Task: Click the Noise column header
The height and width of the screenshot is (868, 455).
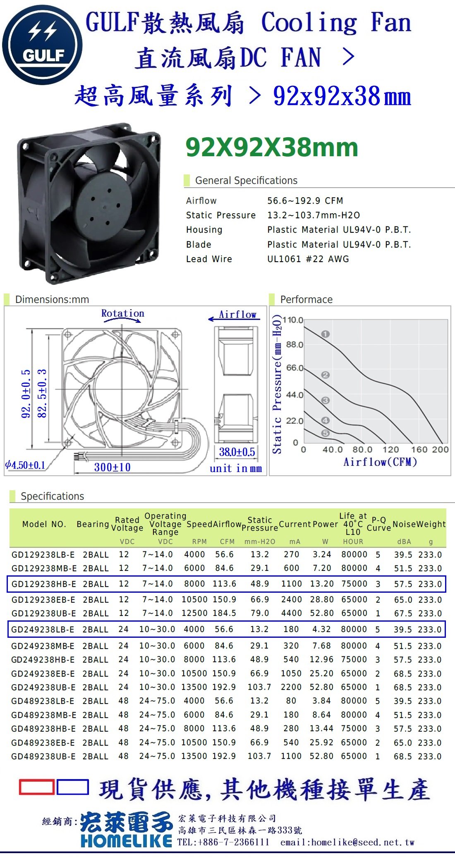Action: pos(404,524)
